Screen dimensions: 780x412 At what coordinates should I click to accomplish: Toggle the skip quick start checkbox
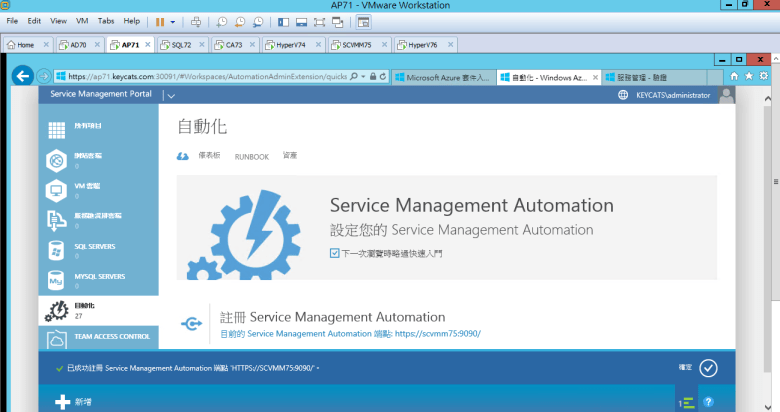point(335,254)
